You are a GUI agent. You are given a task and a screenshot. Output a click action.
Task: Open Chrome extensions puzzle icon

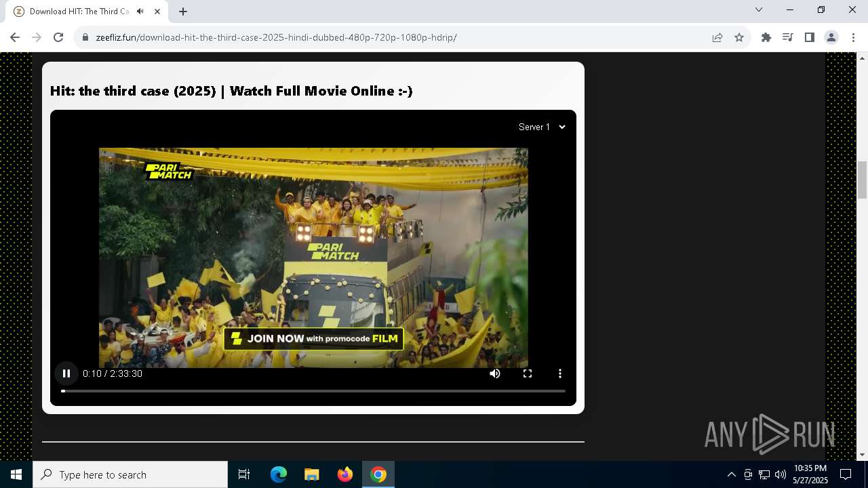point(766,37)
